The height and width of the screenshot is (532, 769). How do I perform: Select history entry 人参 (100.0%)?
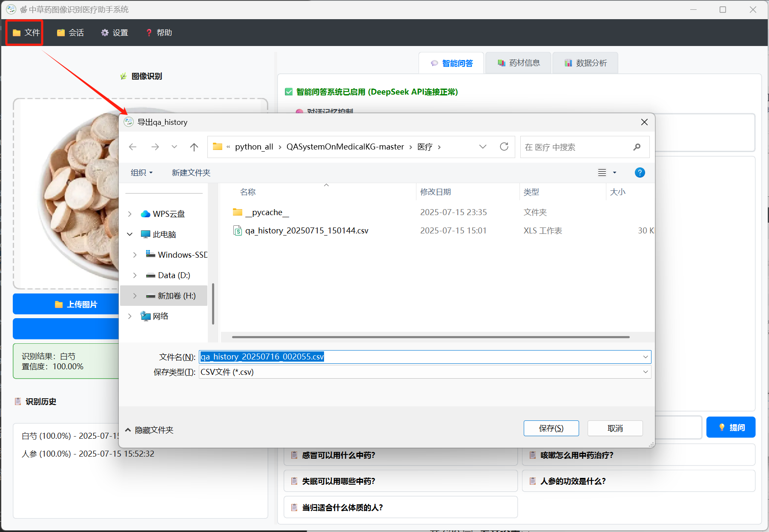[88, 454]
